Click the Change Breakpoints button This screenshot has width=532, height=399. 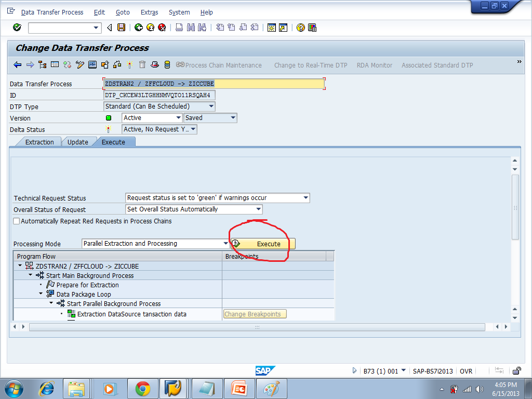pos(255,313)
